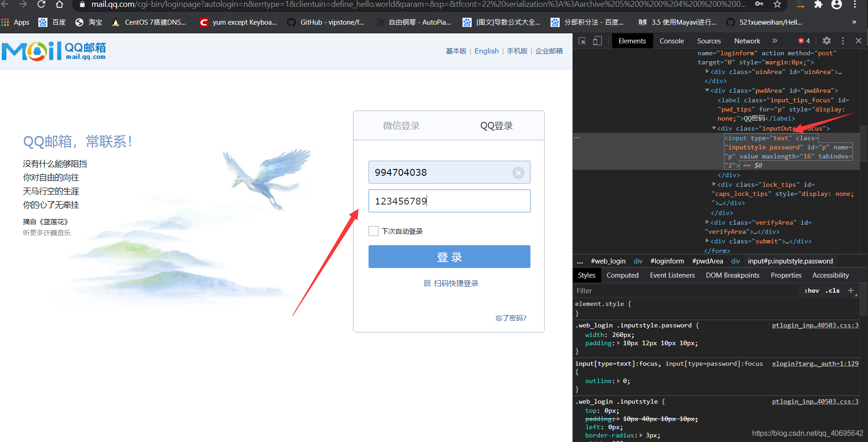Open the 百度 bookmark
This screenshot has height=442, width=868.
click(x=52, y=22)
